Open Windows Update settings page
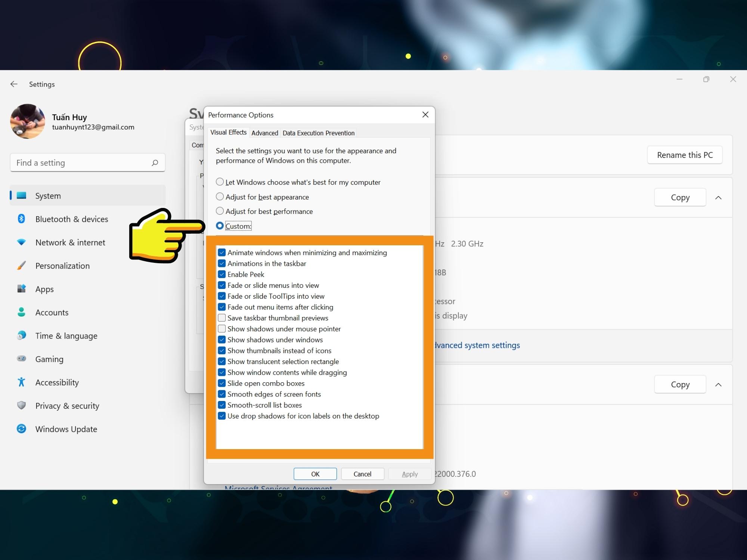Screen dimensions: 747x560 [x=87, y=429]
